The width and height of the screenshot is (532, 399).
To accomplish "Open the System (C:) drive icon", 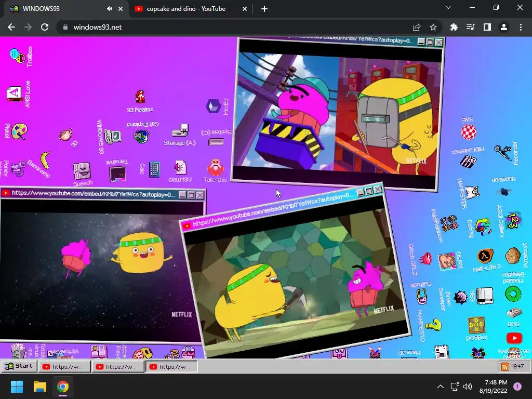I will click(216, 141).
